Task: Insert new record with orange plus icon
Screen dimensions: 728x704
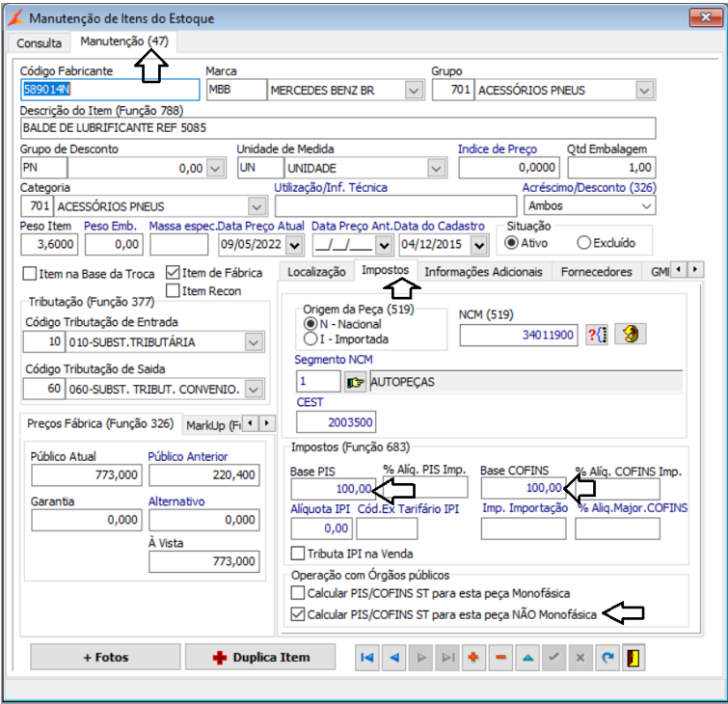Action: (x=473, y=658)
